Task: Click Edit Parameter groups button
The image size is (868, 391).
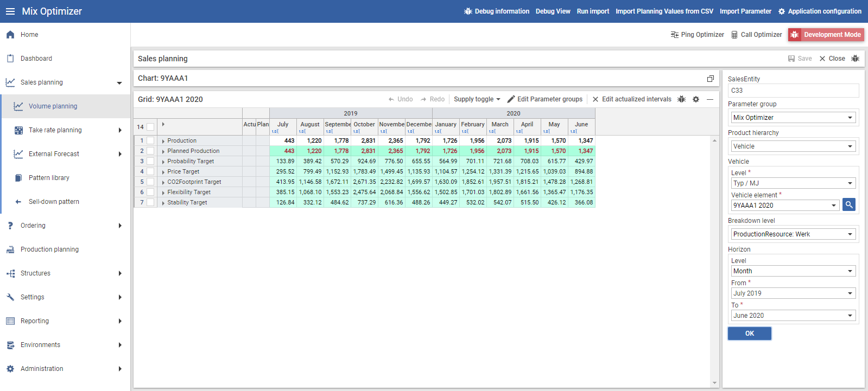Action: click(544, 99)
